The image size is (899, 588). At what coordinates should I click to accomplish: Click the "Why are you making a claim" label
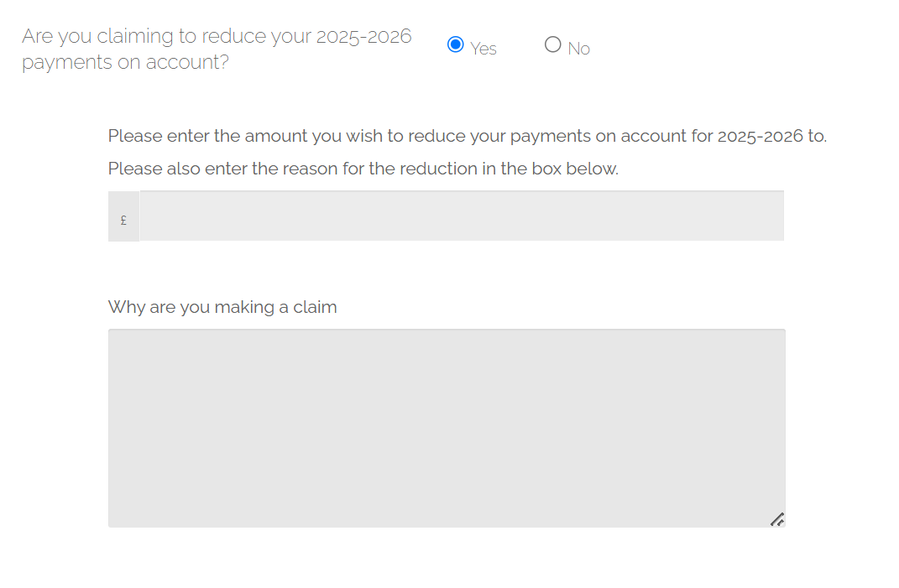[222, 307]
